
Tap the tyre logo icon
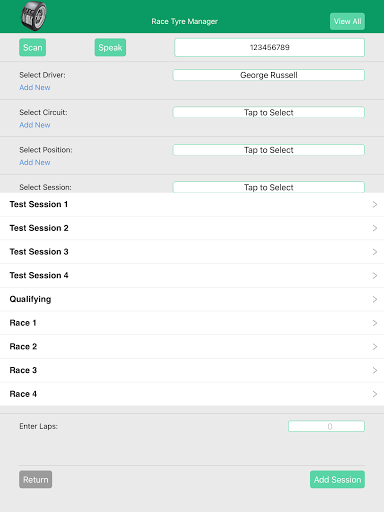coord(34,16)
